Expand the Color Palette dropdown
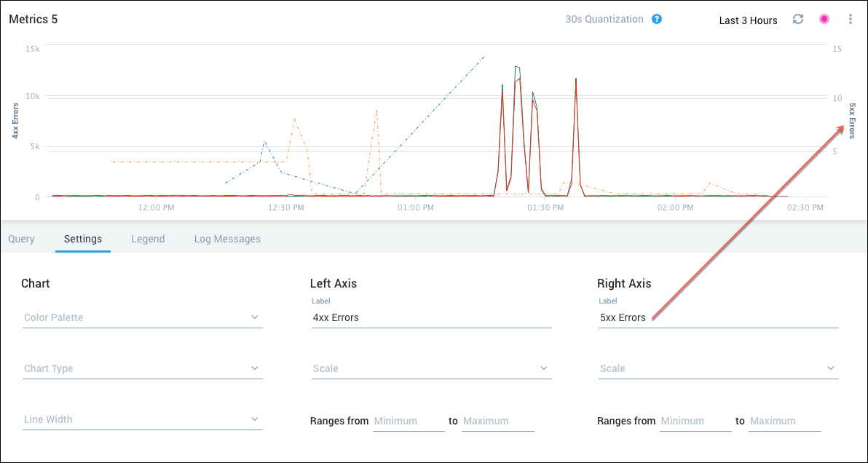This screenshot has height=463, width=868. click(143, 317)
